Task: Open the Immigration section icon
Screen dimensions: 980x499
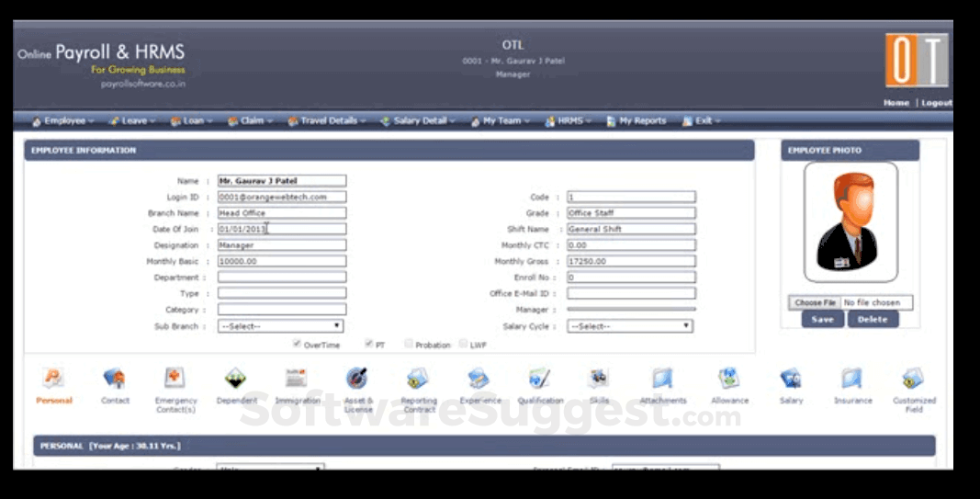Action: (x=297, y=379)
